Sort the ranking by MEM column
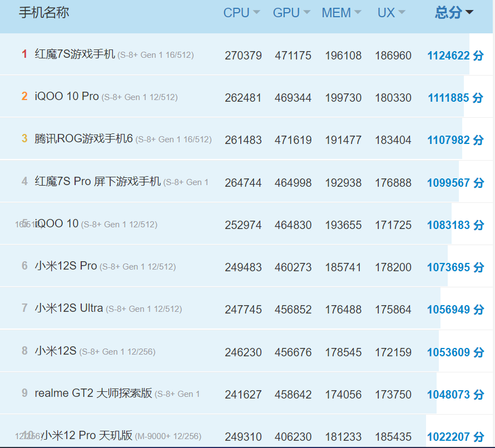The width and height of the screenshot is (495, 448). click(341, 13)
